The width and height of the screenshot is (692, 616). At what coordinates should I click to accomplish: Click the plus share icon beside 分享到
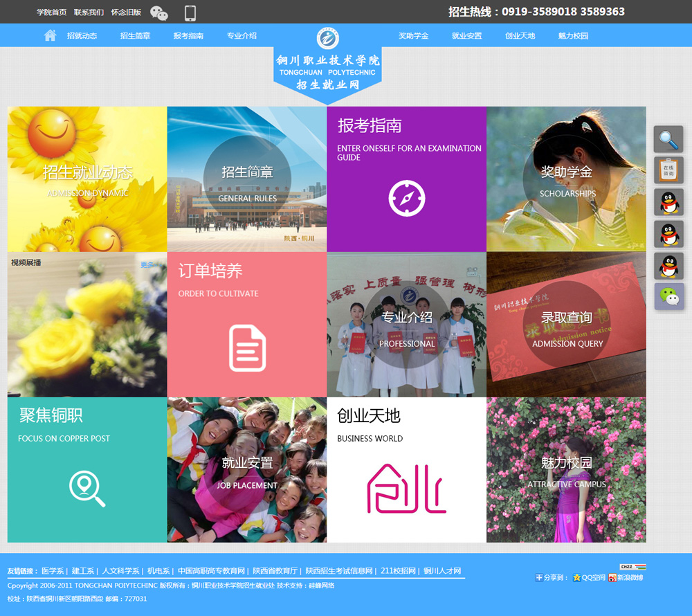click(539, 577)
